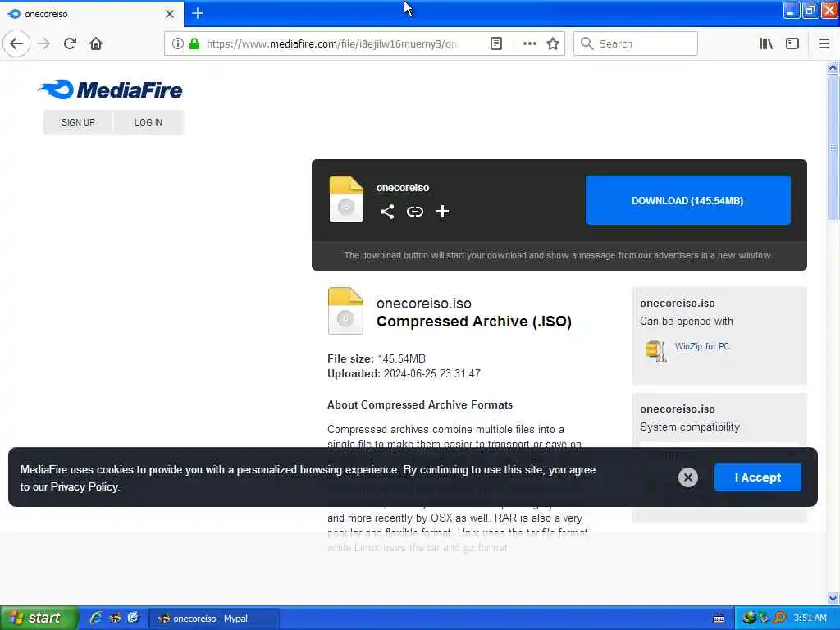Open page actions three-dots menu
Image resolution: width=840 pixels, height=630 pixels.
coord(529,43)
